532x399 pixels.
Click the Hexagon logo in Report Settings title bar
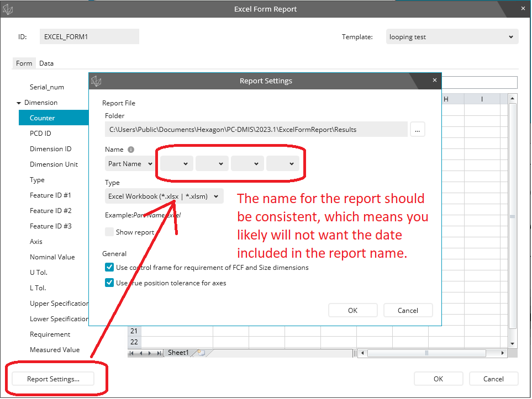point(97,81)
